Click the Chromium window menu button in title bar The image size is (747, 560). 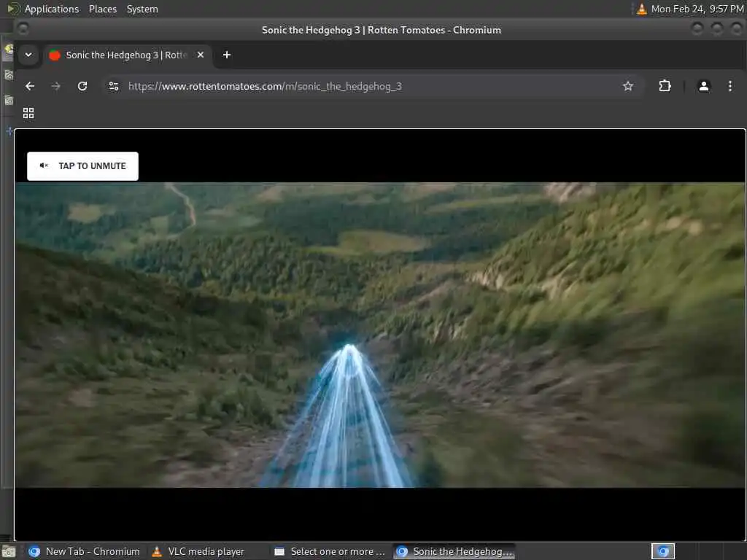click(x=23, y=29)
